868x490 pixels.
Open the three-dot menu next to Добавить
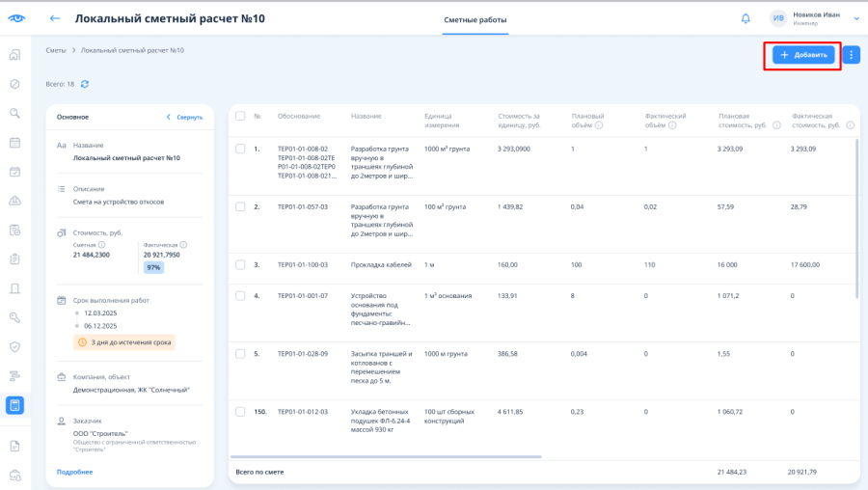coord(851,55)
